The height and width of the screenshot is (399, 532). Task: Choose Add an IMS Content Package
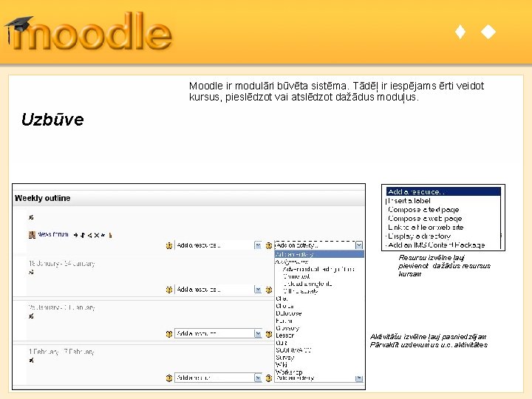click(437, 245)
